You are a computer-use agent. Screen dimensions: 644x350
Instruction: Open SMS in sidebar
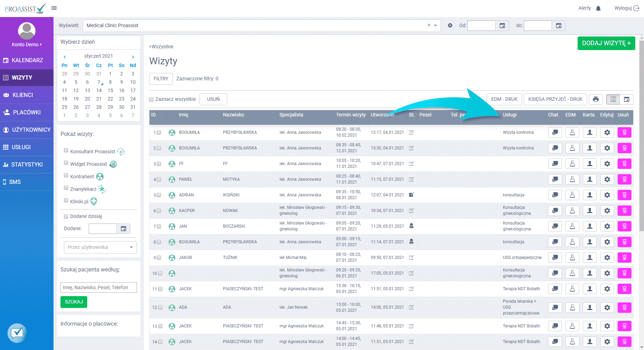click(27, 182)
